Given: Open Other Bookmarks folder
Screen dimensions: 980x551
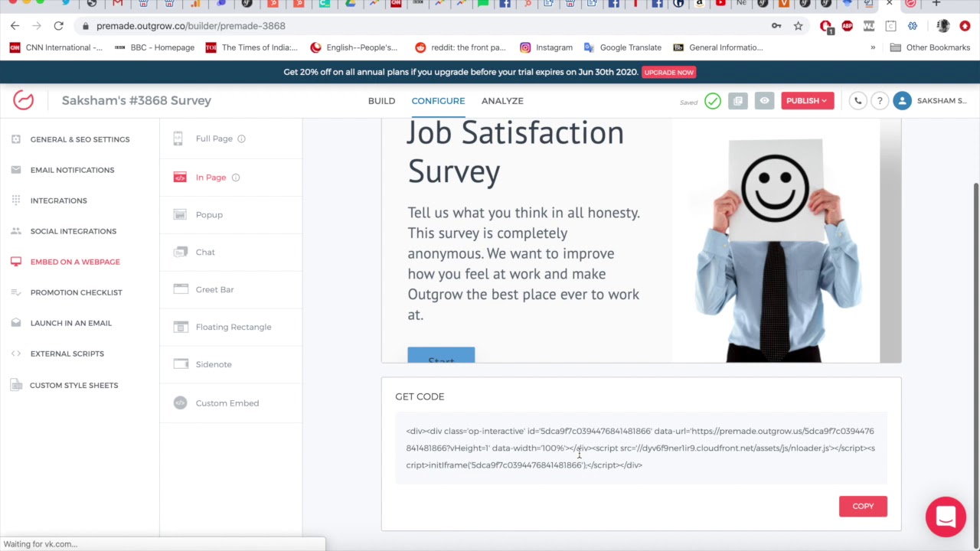Looking at the screenshot, I should click(930, 47).
